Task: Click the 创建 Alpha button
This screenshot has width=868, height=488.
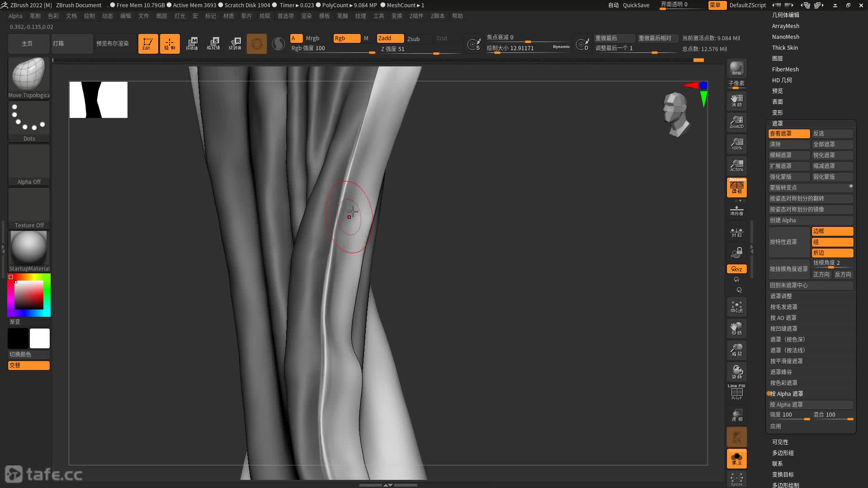Action: [x=811, y=221]
